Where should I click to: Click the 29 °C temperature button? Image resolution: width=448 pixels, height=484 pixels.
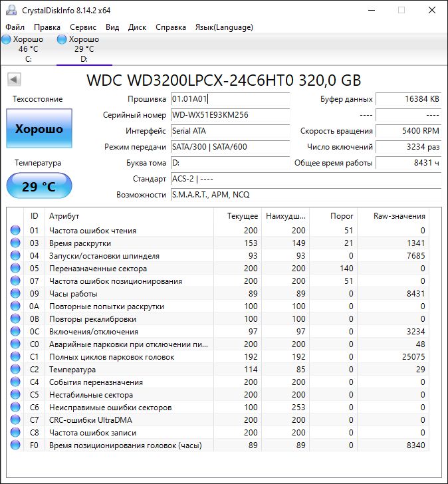click(x=39, y=186)
